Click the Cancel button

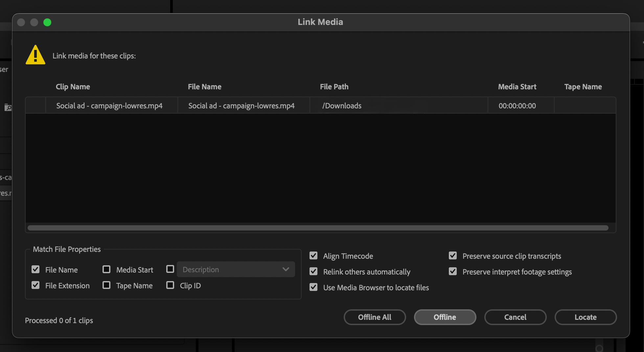515,317
